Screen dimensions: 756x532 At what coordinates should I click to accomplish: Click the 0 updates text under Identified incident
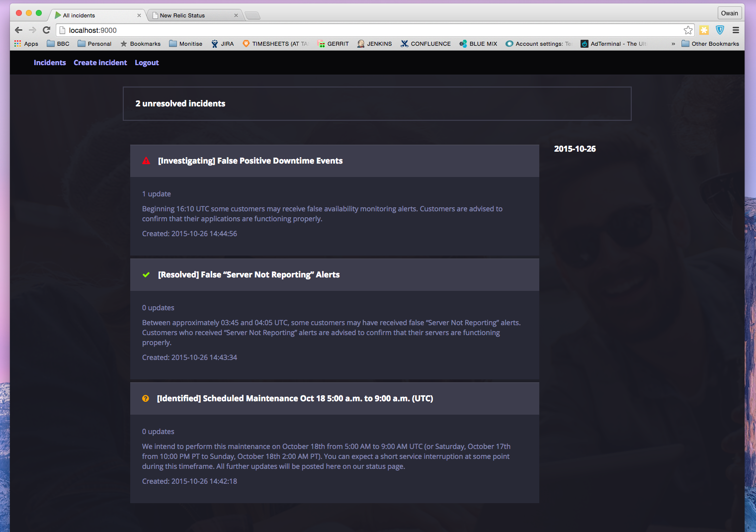(158, 432)
